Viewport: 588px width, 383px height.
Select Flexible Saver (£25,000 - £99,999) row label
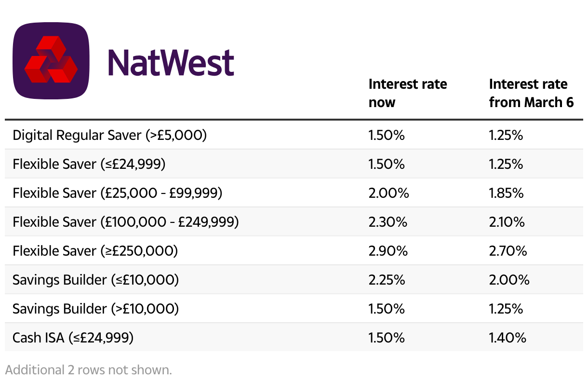(x=118, y=193)
